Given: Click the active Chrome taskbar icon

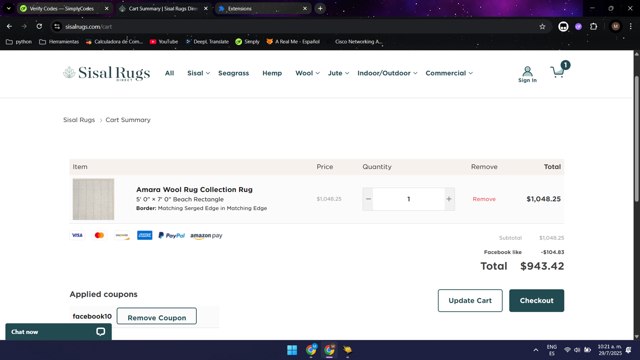Looking at the screenshot, I should tap(329, 350).
